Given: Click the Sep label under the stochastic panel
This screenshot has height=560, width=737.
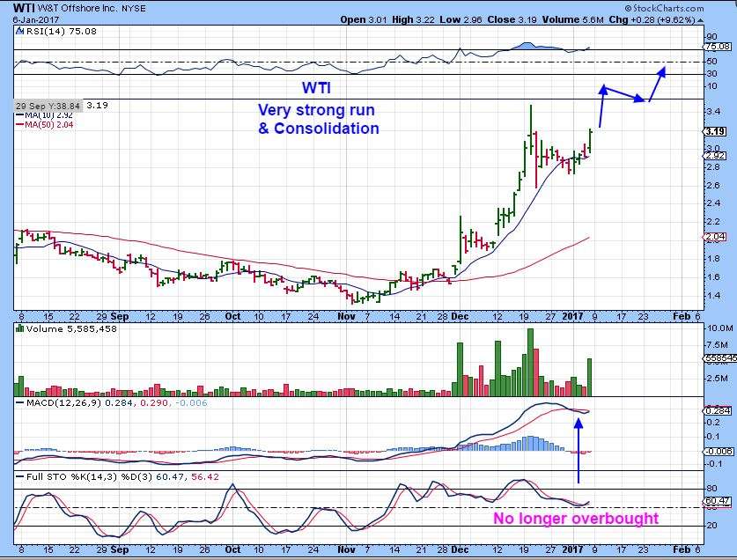Looking at the screenshot, I should click(120, 549).
